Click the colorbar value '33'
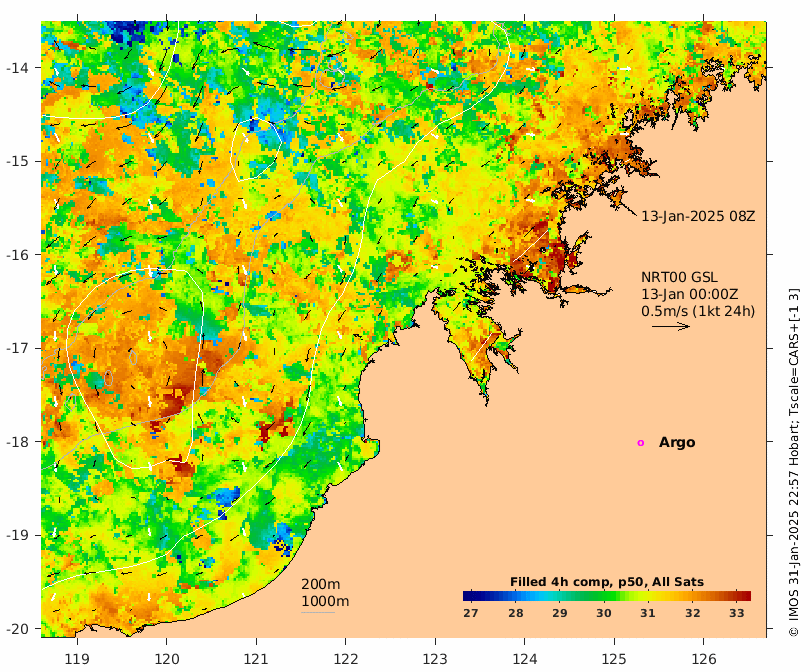Viewport: 810px width, 672px height. coord(737,613)
